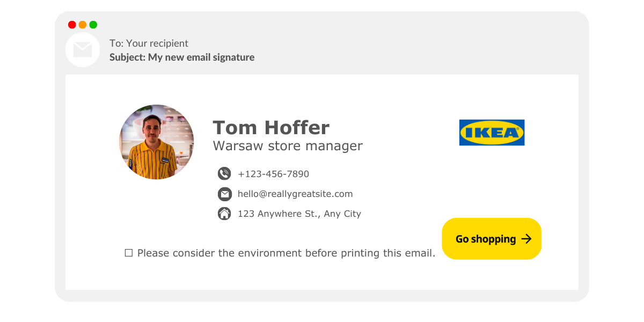The width and height of the screenshot is (644, 322).
Task: Click the envelope icon beside the email address
Action: [224, 194]
